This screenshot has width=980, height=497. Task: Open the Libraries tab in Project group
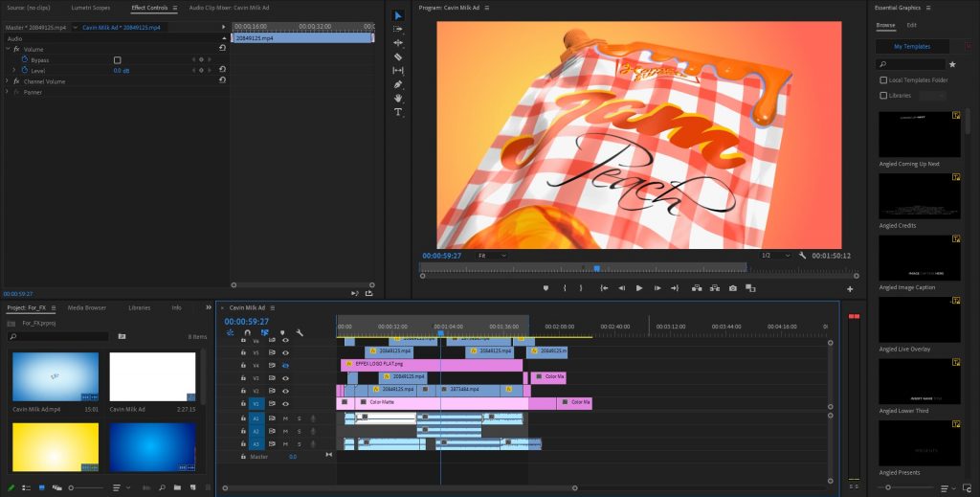pyautogui.click(x=139, y=307)
